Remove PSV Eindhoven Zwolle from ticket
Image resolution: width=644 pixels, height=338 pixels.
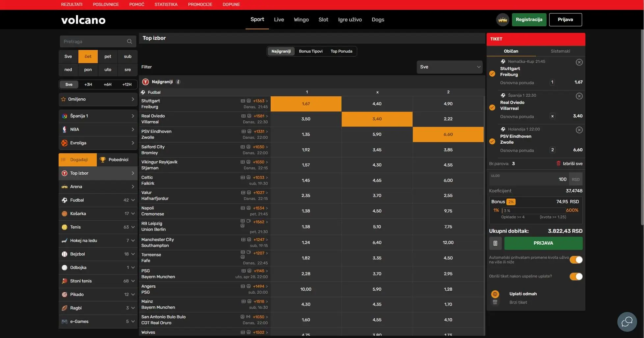(x=579, y=130)
